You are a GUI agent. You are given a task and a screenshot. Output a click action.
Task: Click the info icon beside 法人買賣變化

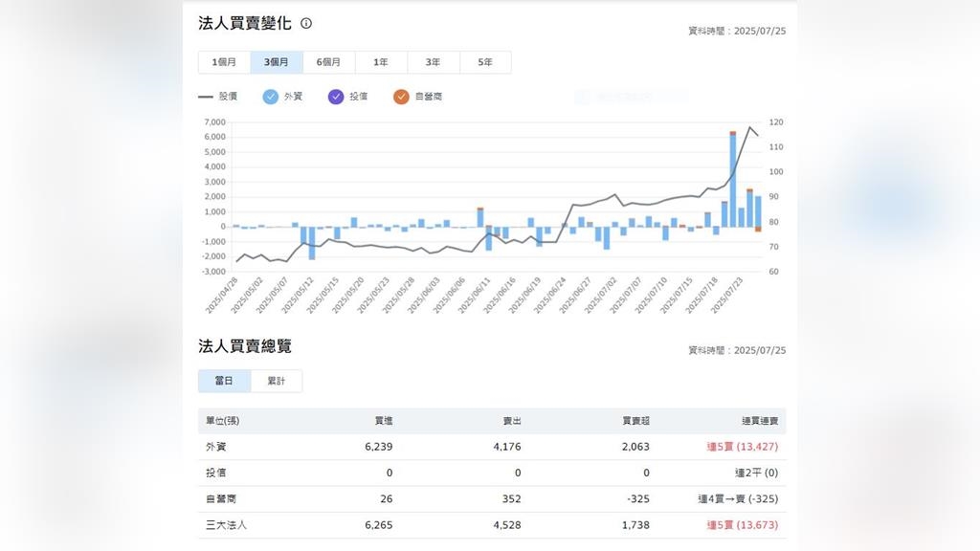pyautogui.click(x=306, y=23)
